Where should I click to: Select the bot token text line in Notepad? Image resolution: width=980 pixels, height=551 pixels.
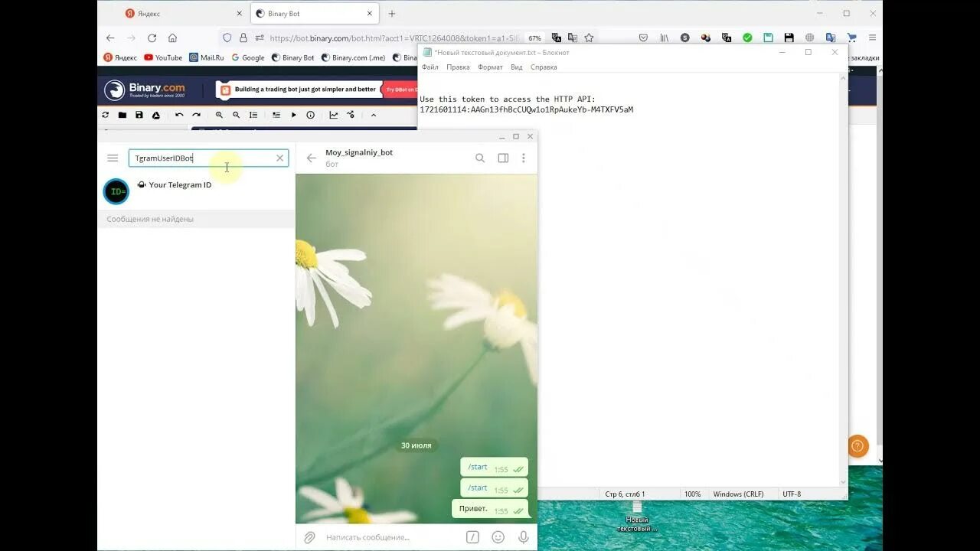[x=527, y=110]
